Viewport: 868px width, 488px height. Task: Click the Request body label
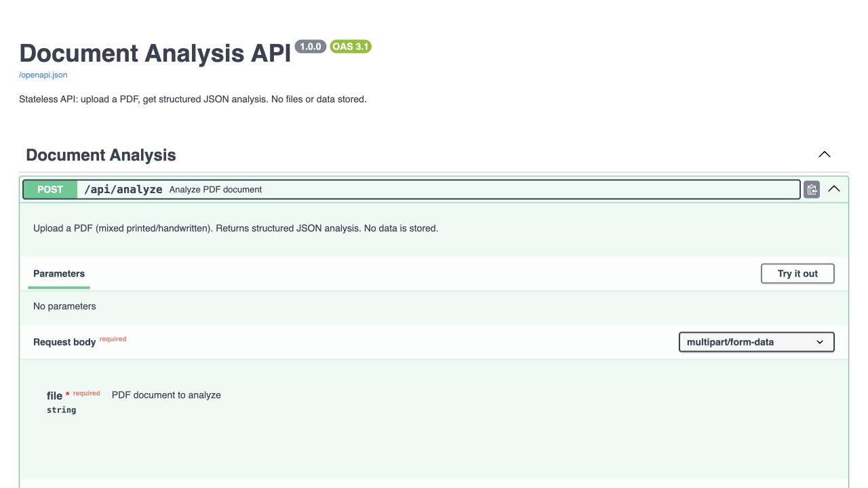click(x=64, y=342)
